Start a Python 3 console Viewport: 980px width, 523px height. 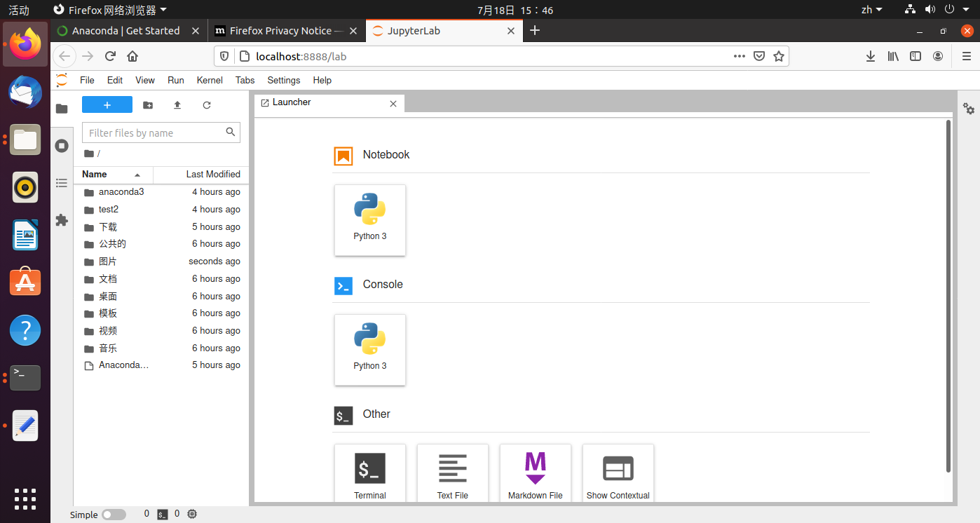pos(369,350)
